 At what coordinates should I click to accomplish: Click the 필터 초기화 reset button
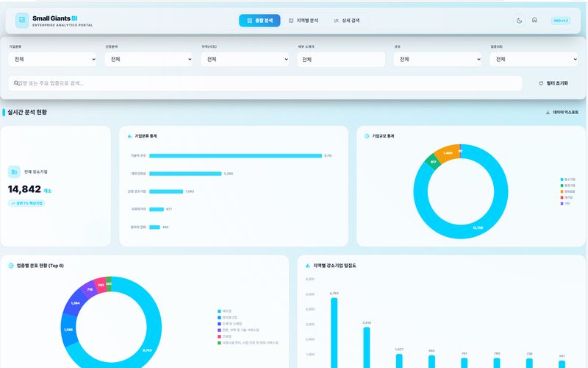(553, 83)
